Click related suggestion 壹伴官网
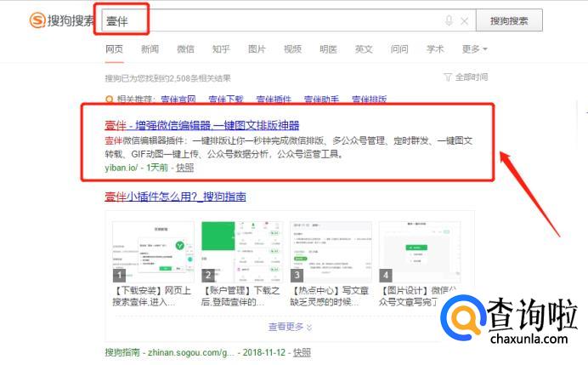The width and height of the screenshot is (588, 365). (x=178, y=100)
